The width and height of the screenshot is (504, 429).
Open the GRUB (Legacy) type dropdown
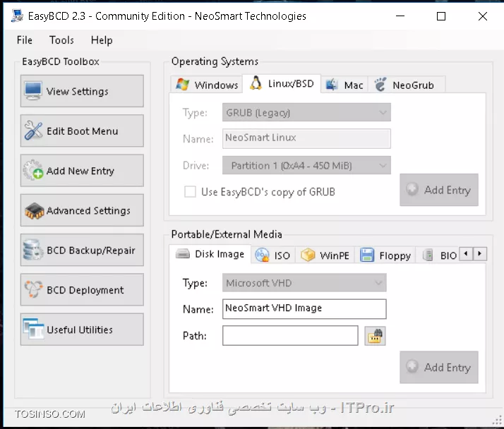tap(306, 112)
